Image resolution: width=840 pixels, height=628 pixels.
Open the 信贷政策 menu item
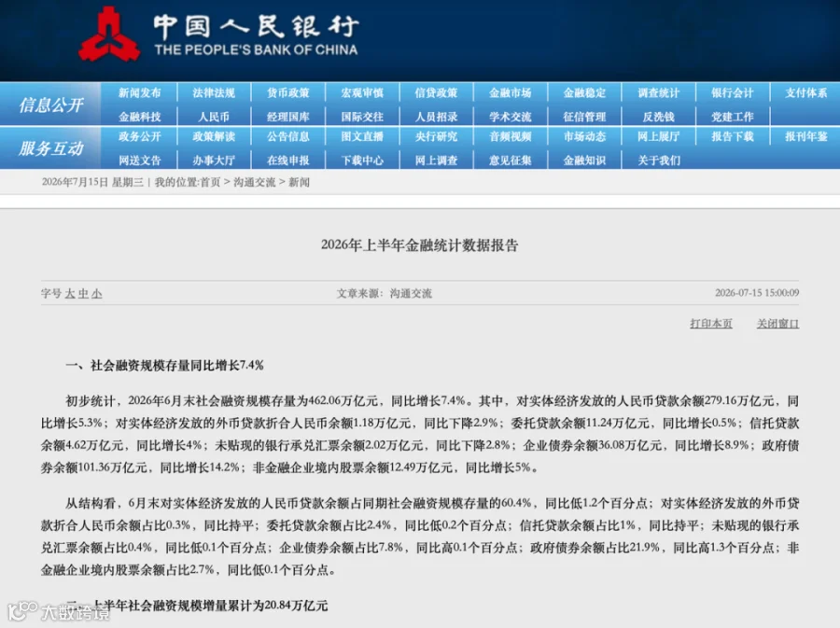(436, 93)
